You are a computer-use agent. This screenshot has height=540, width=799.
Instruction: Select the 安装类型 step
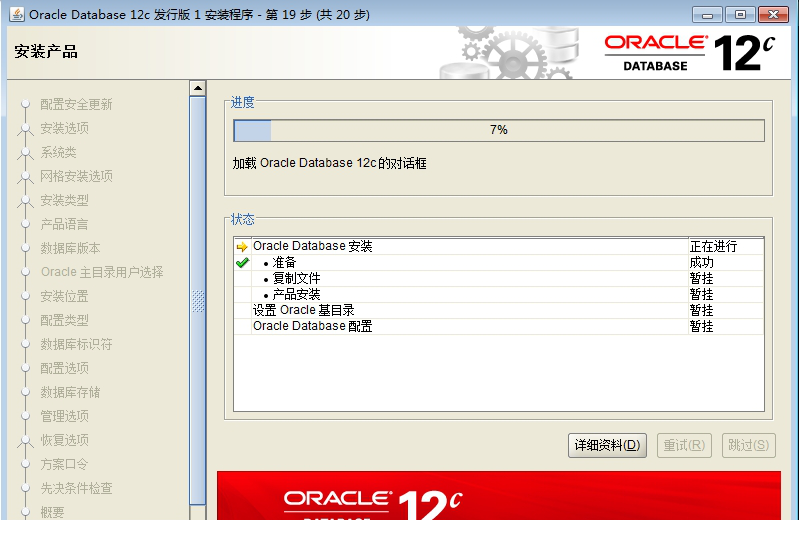64,200
